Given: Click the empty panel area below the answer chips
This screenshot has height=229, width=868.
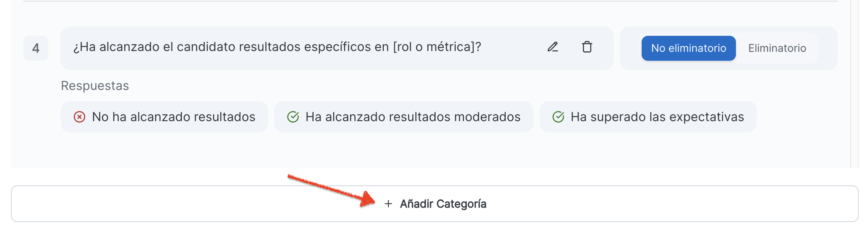Looking at the screenshot, I should [x=390, y=152].
